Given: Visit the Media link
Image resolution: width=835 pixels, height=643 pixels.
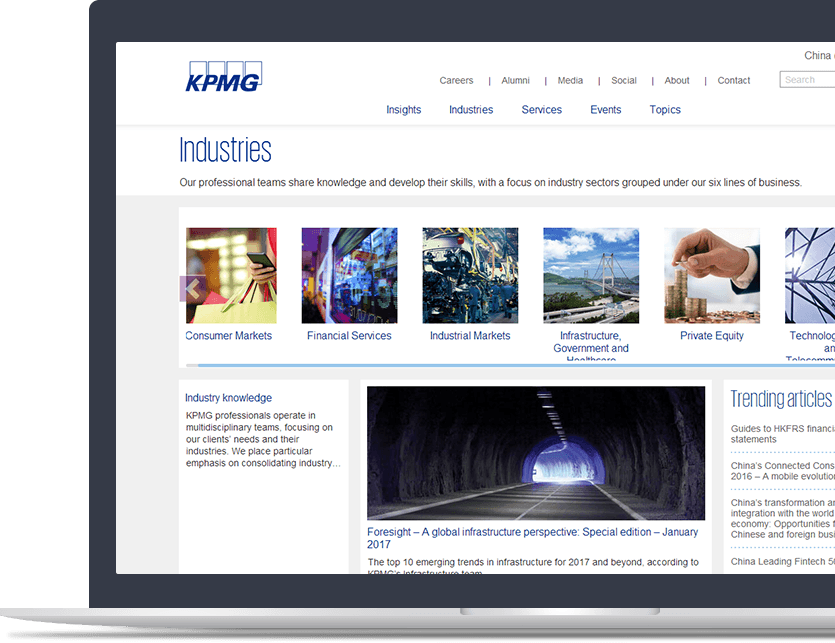Looking at the screenshot, I should pos(570,81).
